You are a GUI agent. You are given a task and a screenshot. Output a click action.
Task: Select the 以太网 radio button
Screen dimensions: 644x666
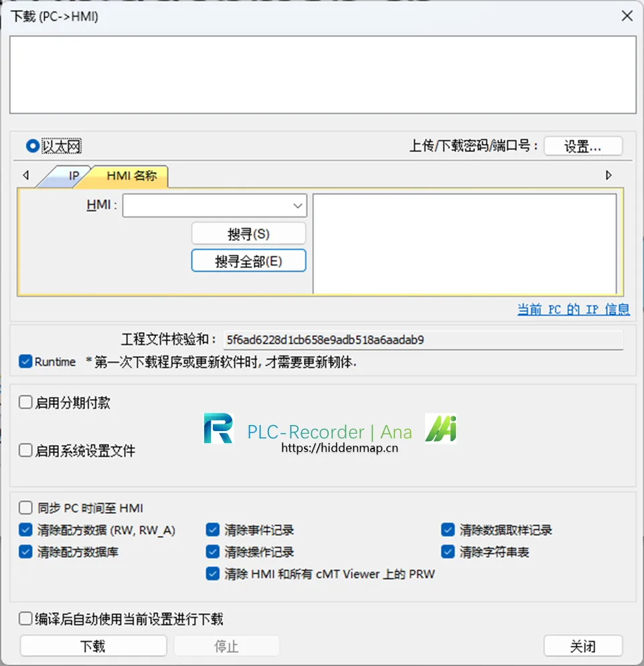(33, 146)
